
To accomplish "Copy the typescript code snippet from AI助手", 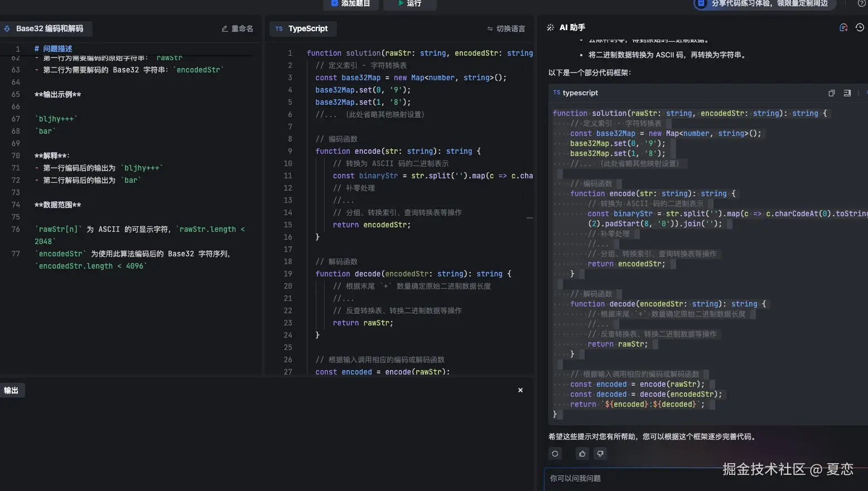I will click(831, 93).
